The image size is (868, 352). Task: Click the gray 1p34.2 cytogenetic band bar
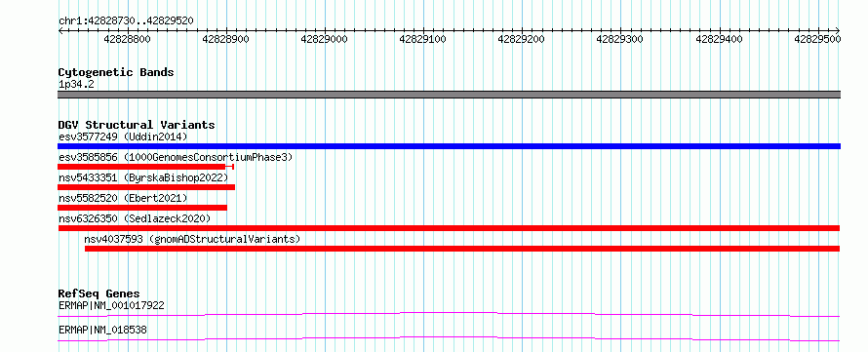[449, 95]
